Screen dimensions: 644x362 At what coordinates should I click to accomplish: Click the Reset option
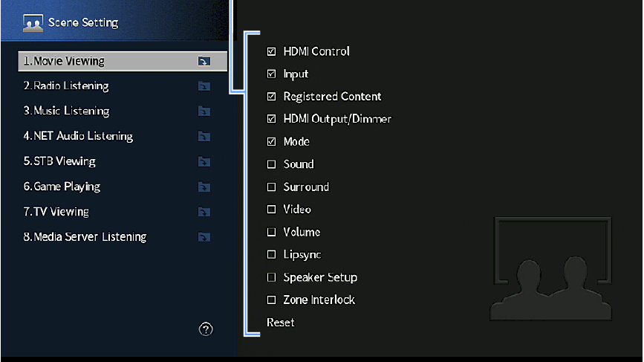click(281, 323)
